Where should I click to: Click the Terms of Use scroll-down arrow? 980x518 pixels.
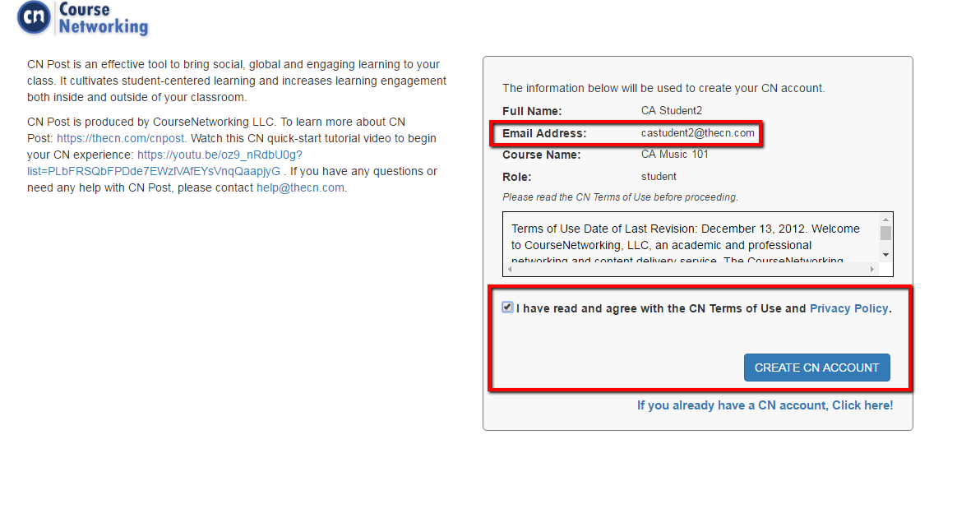pos(885,255)
